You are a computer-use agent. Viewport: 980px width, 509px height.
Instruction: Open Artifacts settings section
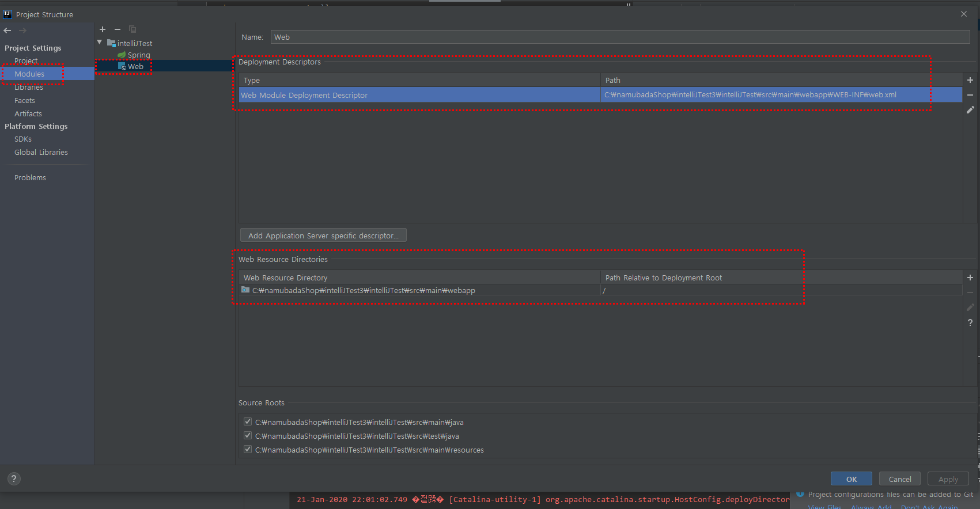click(28, 114)
